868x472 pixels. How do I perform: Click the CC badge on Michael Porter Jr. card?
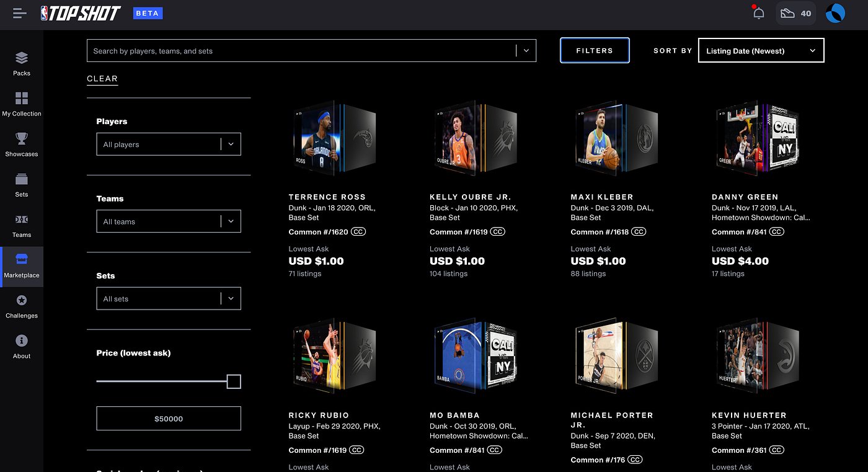(x=635, y=460)
